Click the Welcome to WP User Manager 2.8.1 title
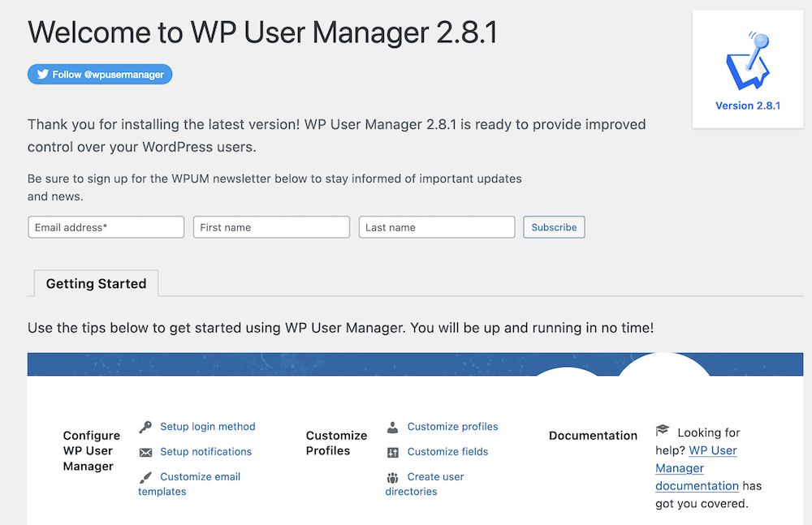Image resolution: width=812 pixels, height=525 pixels. tap(262, 32)
